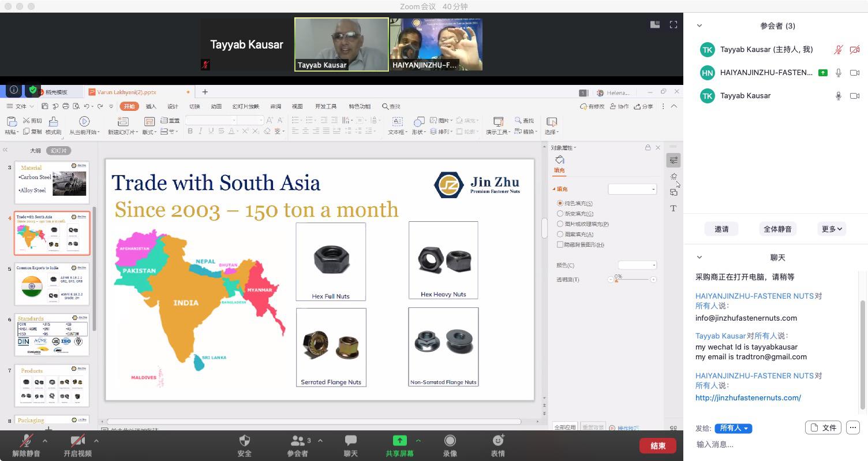Toggle italic text formatting (I)

pos(200,132)
